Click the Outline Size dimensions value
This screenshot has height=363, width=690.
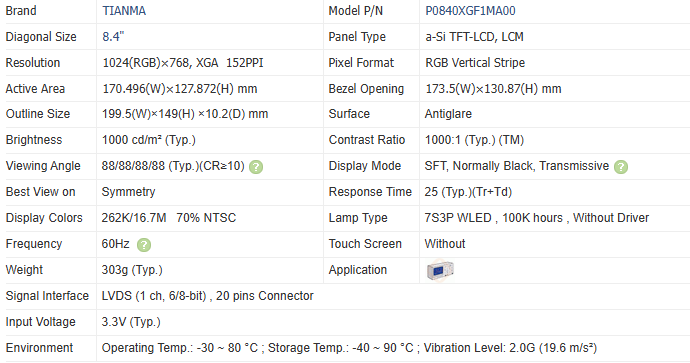(x=185, y=114)
